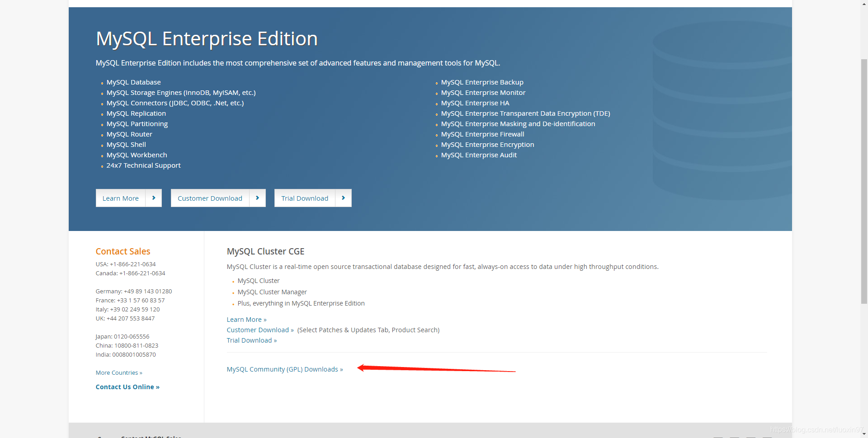Click MySQL Enterprise Backup item

[482, 82]
